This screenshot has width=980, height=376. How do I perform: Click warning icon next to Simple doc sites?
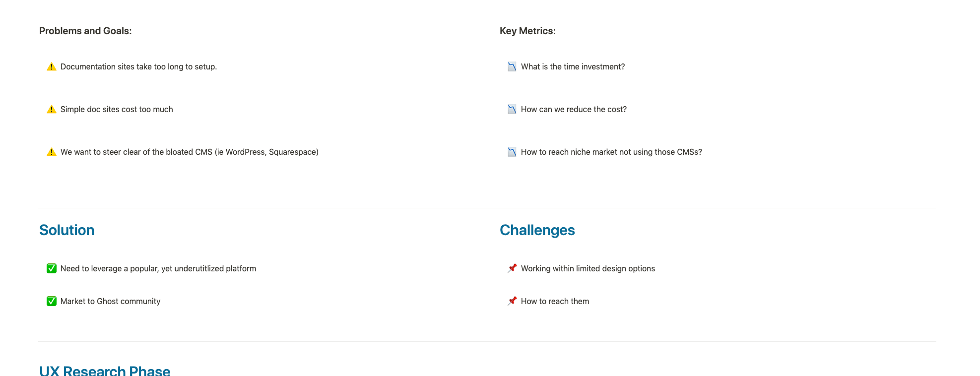(51, 109)
